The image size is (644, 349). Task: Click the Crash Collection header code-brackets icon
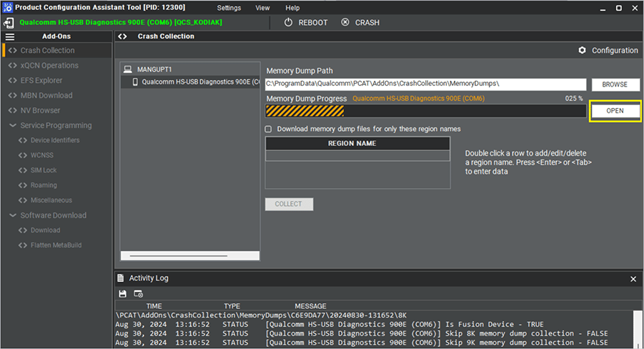[x=122, y=36]
